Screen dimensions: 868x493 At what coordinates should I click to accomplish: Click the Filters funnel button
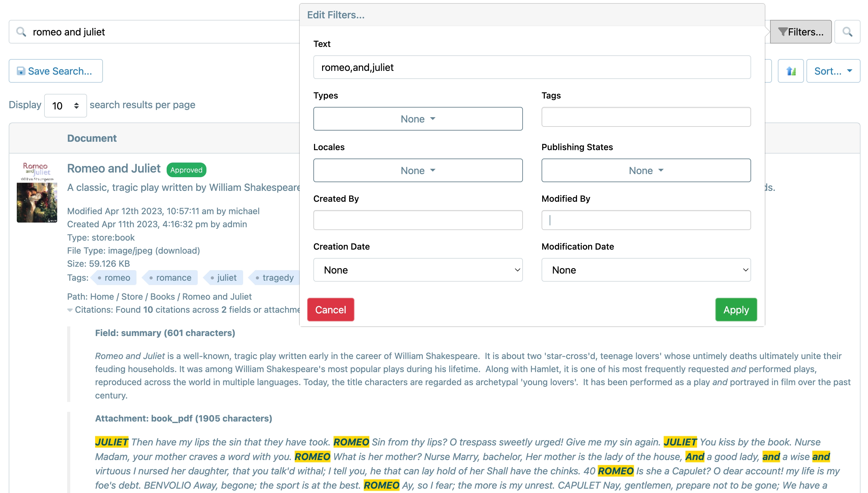800,32
